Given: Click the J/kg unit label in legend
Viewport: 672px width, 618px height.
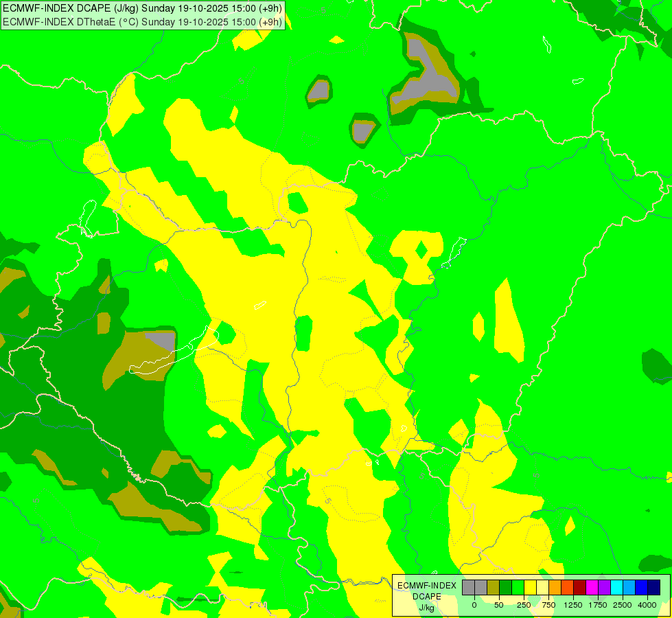Looking at the screenshot, I should tap(427, 608).
